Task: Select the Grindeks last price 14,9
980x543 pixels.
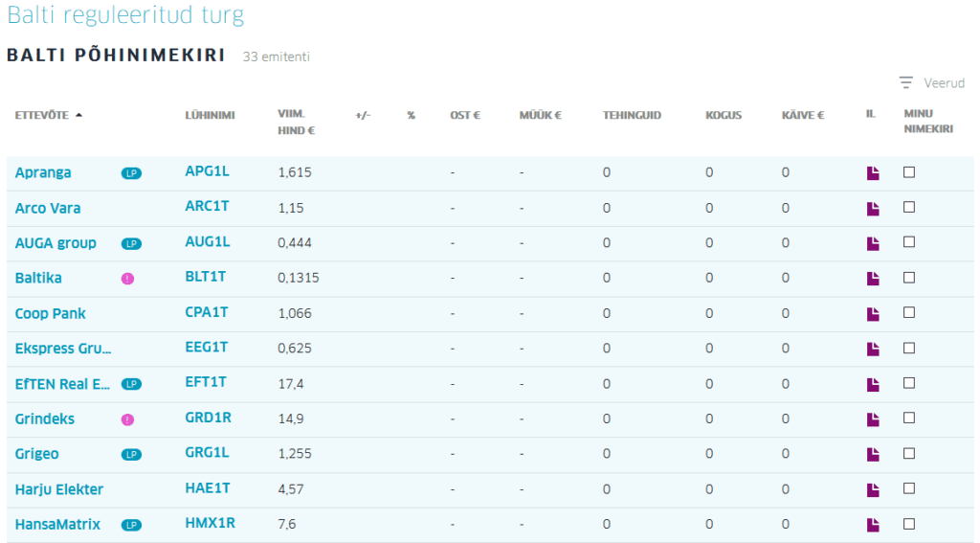Action: (291, 419)
